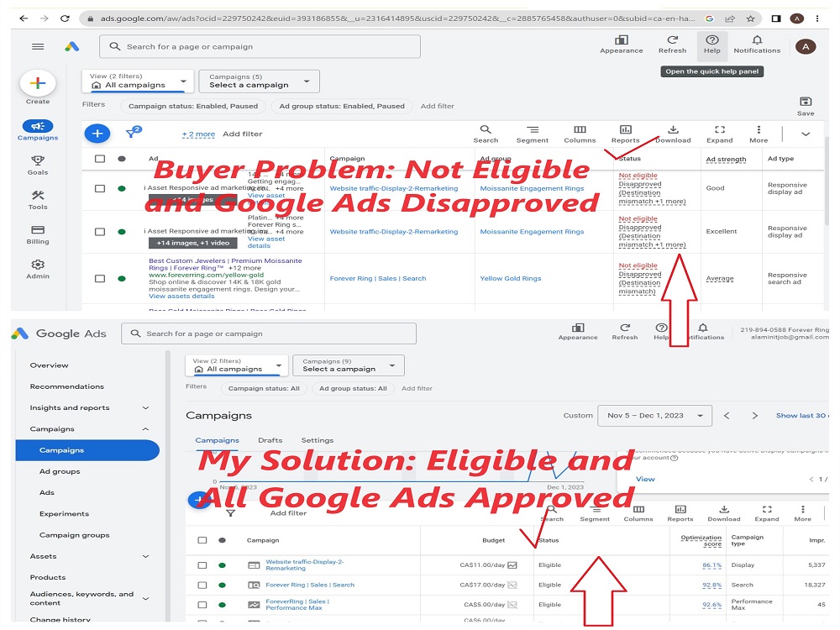
Task: Open More menu in campaigns table toolbar
Action: pos(802,509)
